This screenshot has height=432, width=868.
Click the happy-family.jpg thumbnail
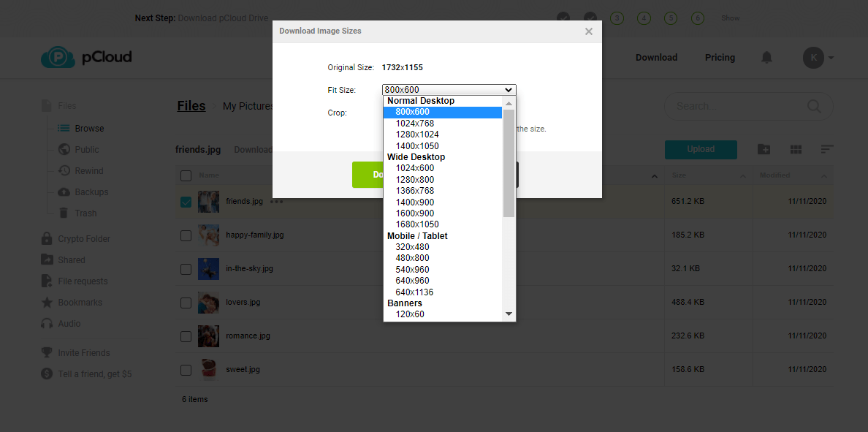click(209, 235)
